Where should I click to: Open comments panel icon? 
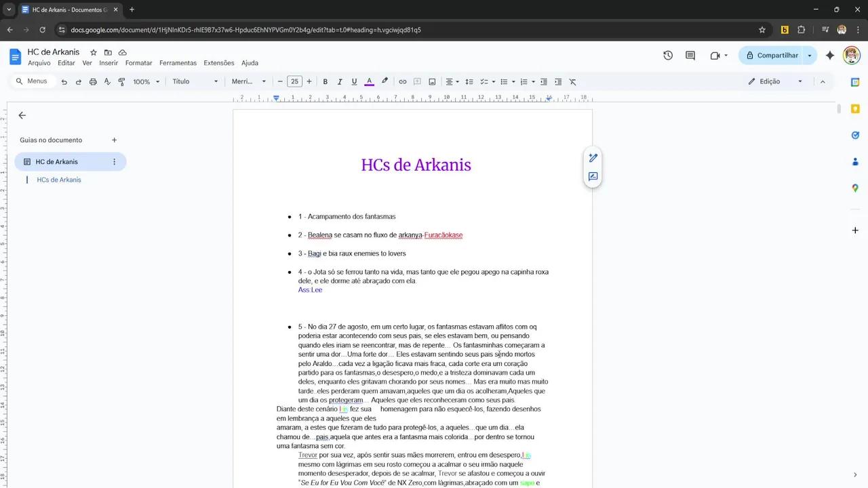click(690, 56)
